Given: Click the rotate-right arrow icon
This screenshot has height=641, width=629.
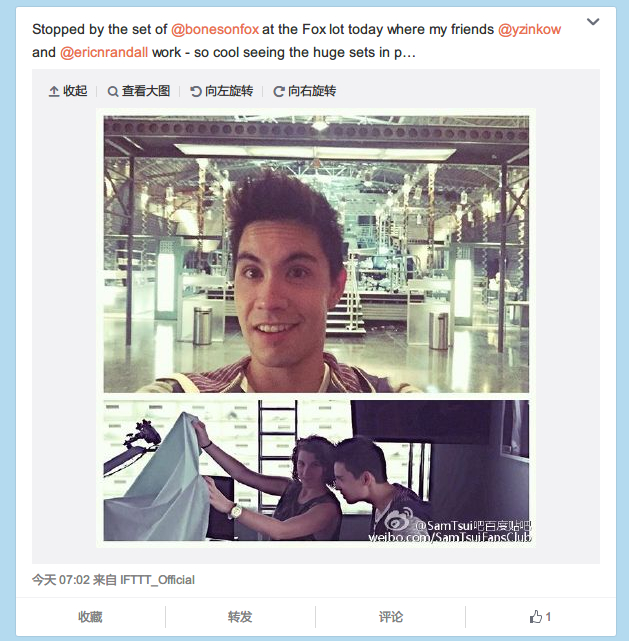Looking at the screenshot, I should [279, 92].
